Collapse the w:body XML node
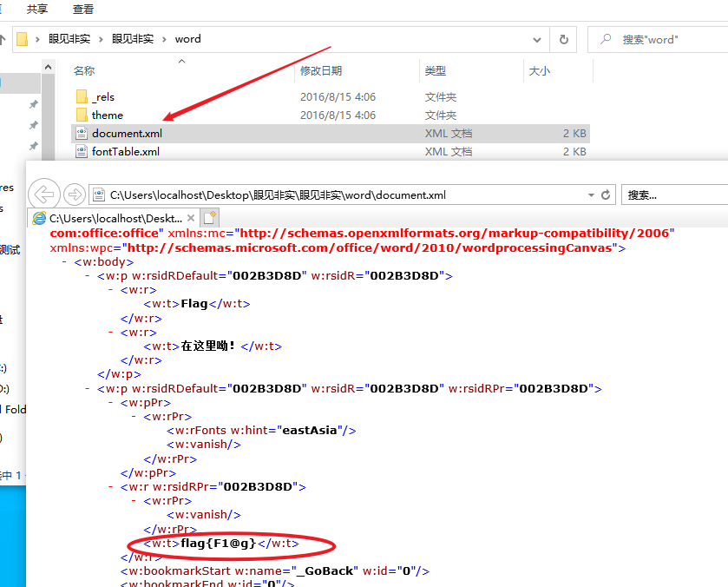The image size is (728, 587). 64,261
